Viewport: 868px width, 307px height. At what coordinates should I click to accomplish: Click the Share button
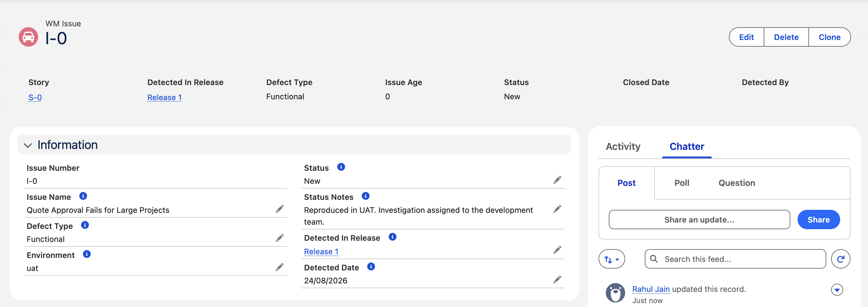(818, 220)
